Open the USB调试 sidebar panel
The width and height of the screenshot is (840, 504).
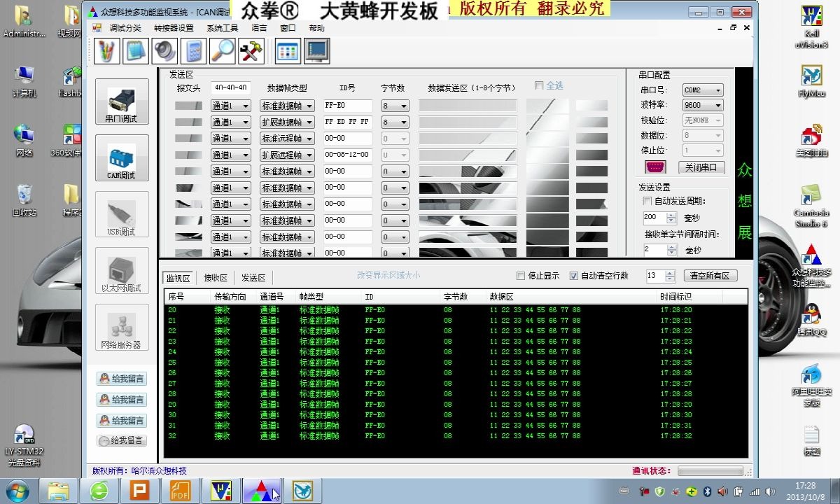pyautogui.click(x=120, y=213)
